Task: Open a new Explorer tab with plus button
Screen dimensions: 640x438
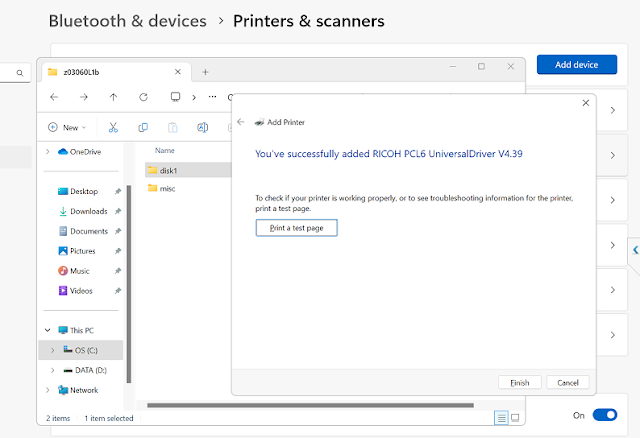Action: click(205, 71)
